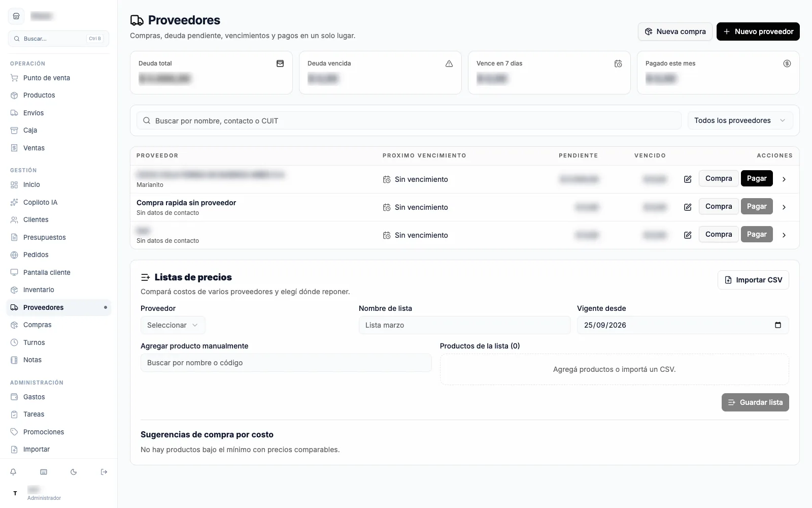
Task: Open Todos los proveedores filter dropdown
Action: [740, 120]
